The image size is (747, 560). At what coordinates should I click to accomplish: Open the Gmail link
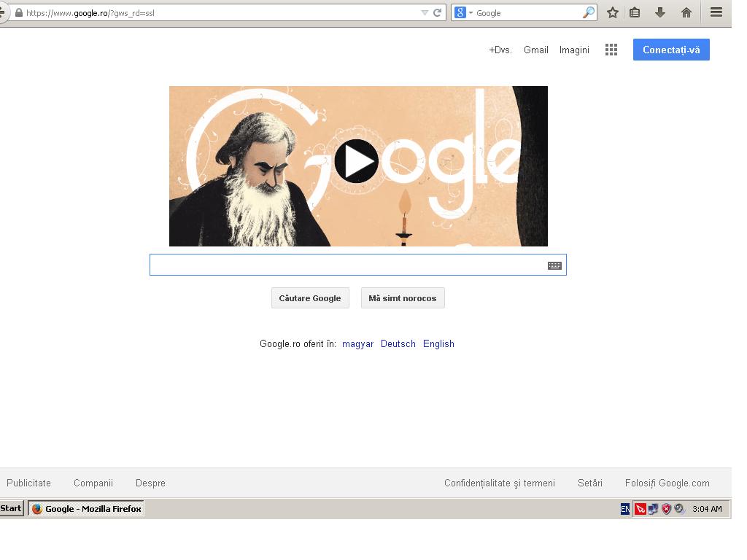pyautogui.click(x=536, y=50)
